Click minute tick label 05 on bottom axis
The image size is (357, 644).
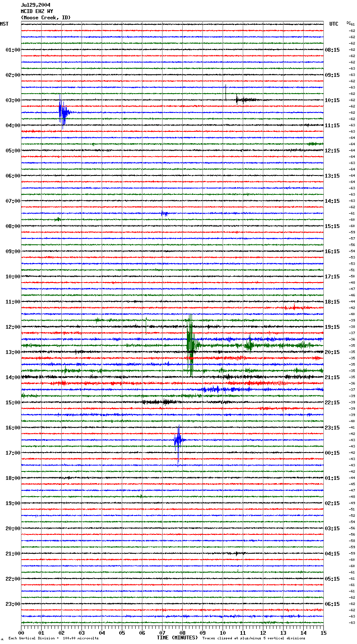[x=122, y=633]
